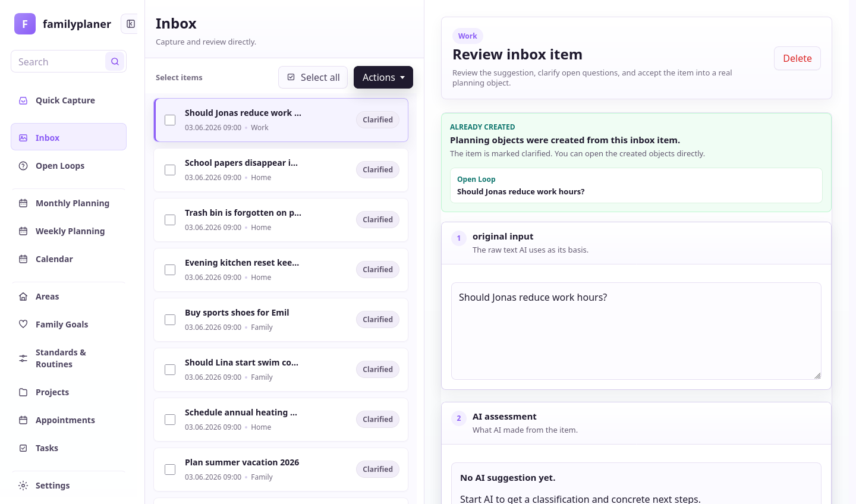Click the No AI suggestion yet text
The width and height of the screenshot is (856, 504).
coord(508,478)
